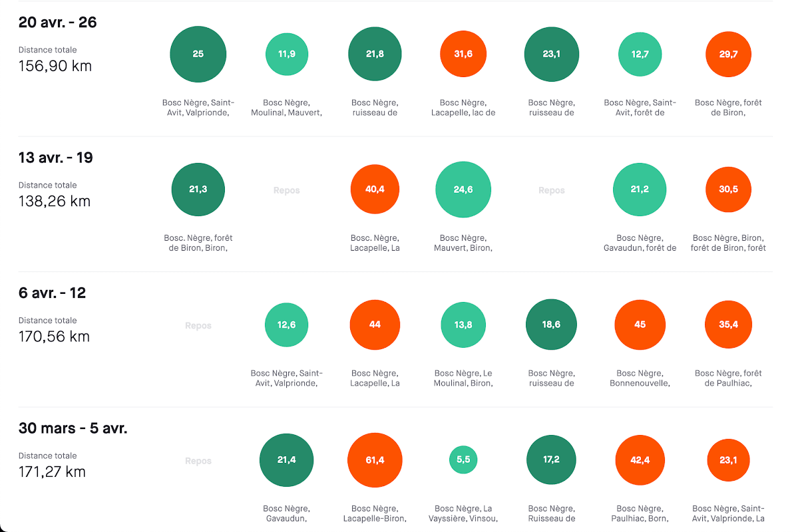The width and height of the screenshot is (802, 532).
Task: Select the 45 km orange circle
Action: pos(640,325)
